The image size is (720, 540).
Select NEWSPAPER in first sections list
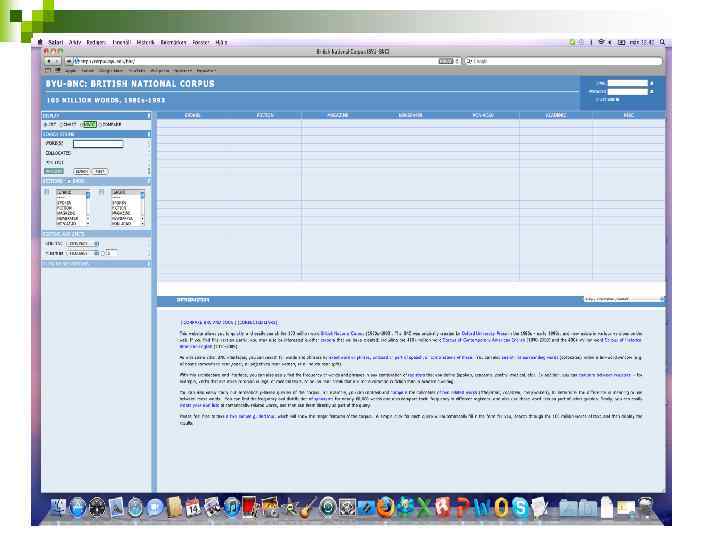click(x=68, y=219)
